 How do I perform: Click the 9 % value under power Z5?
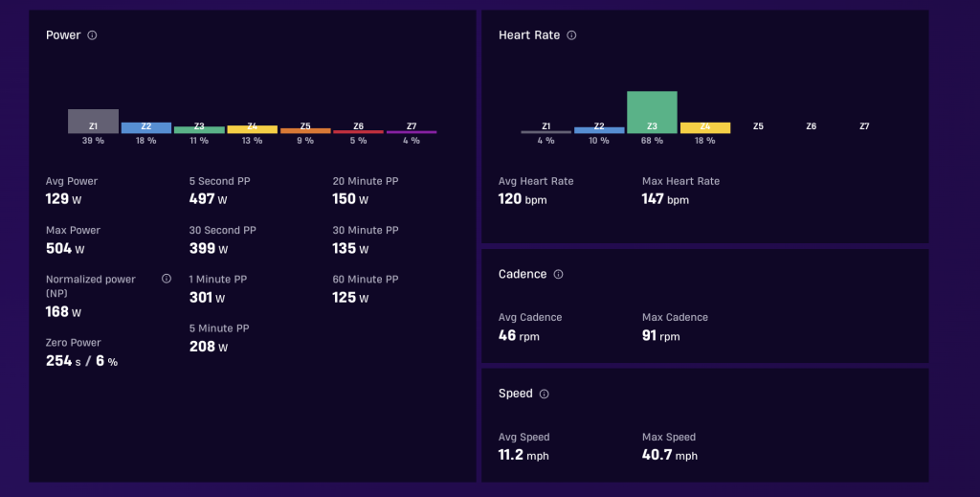305,141
